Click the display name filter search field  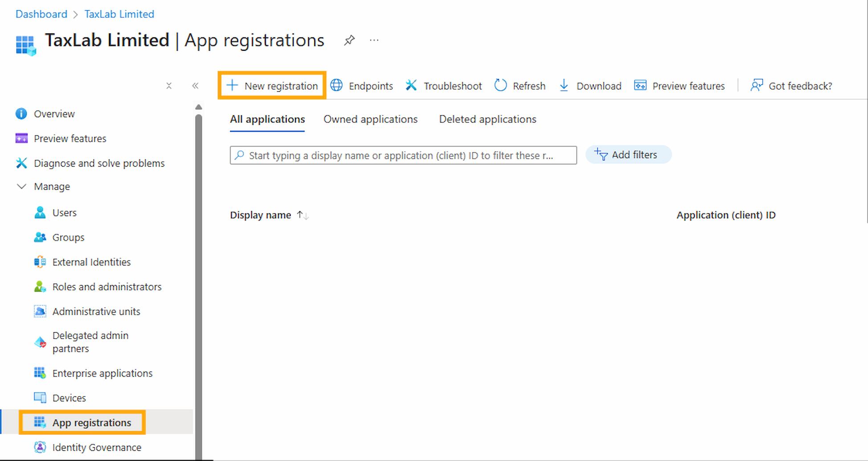[x=403, y=155]
